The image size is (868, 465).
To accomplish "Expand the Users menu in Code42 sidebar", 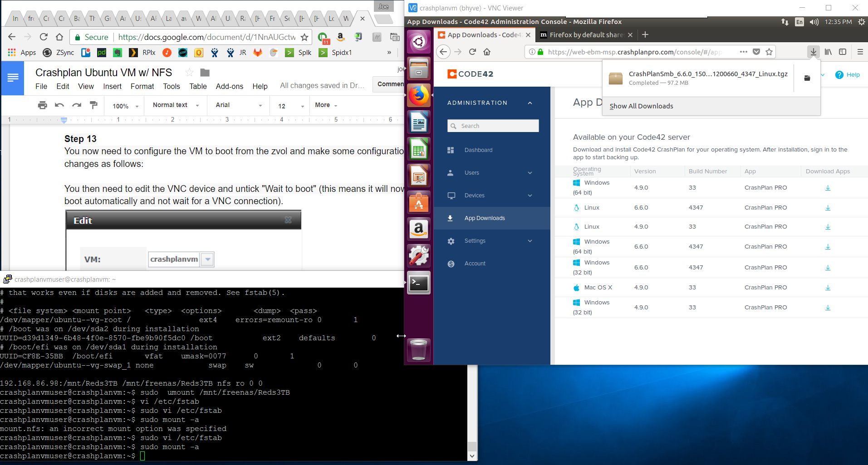I will (x=530, y=173).
